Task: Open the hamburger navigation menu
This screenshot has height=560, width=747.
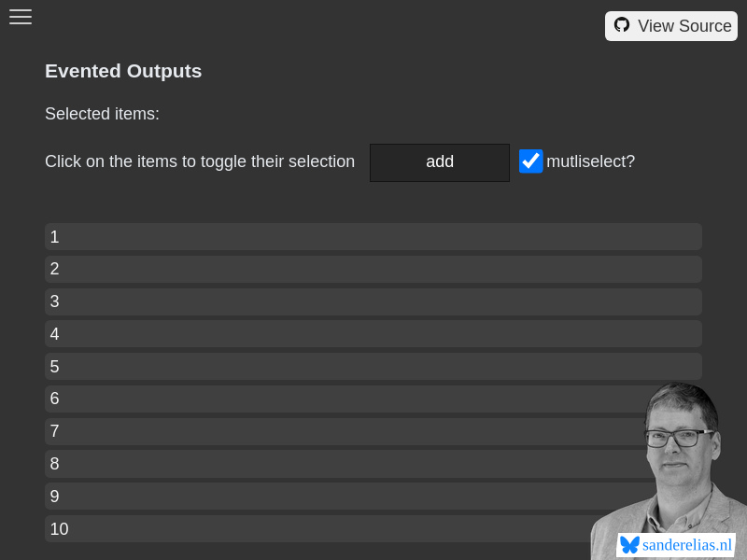Action: (21, 17)
